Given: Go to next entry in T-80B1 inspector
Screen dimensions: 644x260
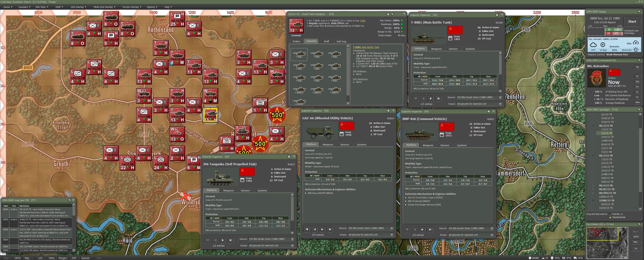Looking at the screenshot, I should 431,98.
